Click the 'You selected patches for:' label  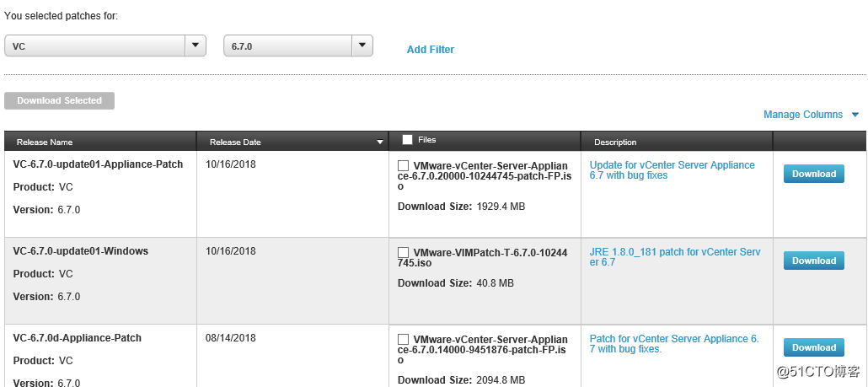coord(62,15)
